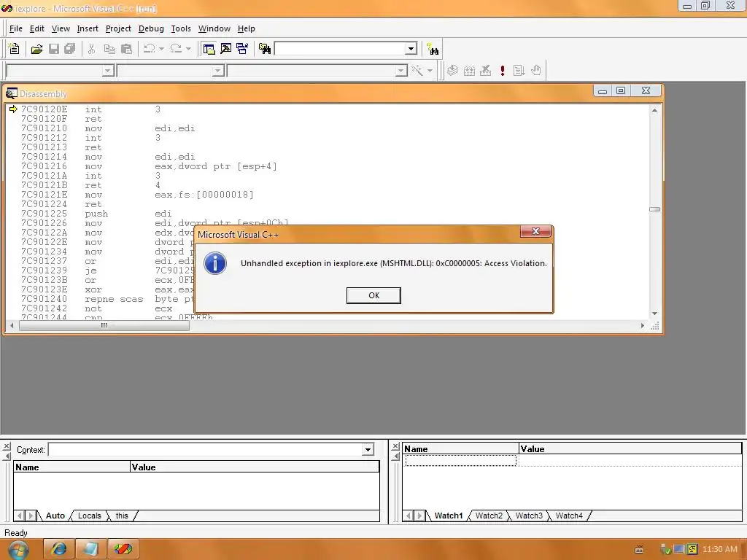Open the Help menu
This screenshot has height=560, width=747.
(x=247, y=28)
